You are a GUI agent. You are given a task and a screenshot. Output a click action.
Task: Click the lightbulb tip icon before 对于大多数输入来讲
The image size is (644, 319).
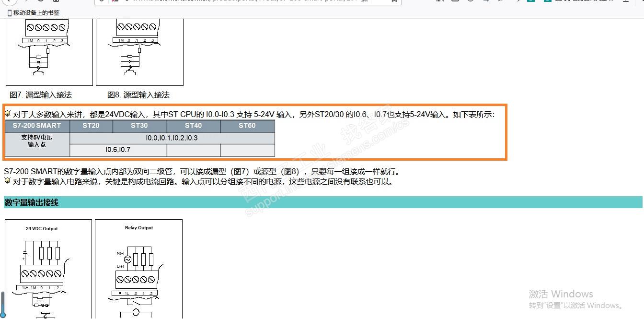click(x=8, y=114)
